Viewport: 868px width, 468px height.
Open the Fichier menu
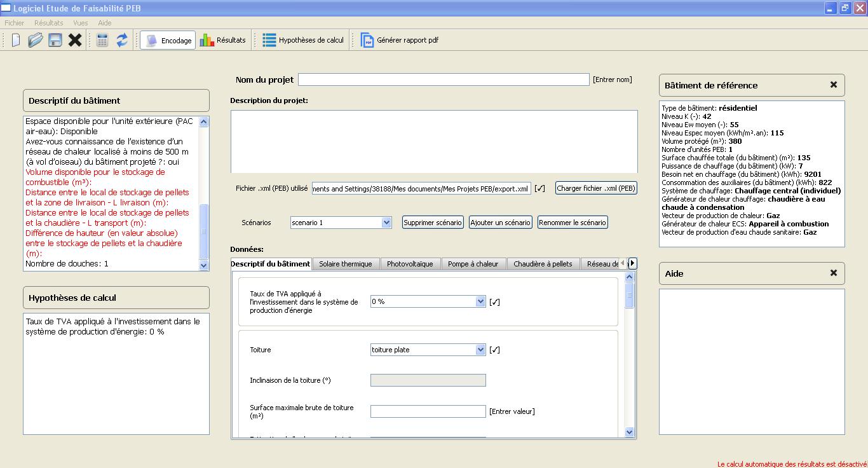tap(15, 23)
